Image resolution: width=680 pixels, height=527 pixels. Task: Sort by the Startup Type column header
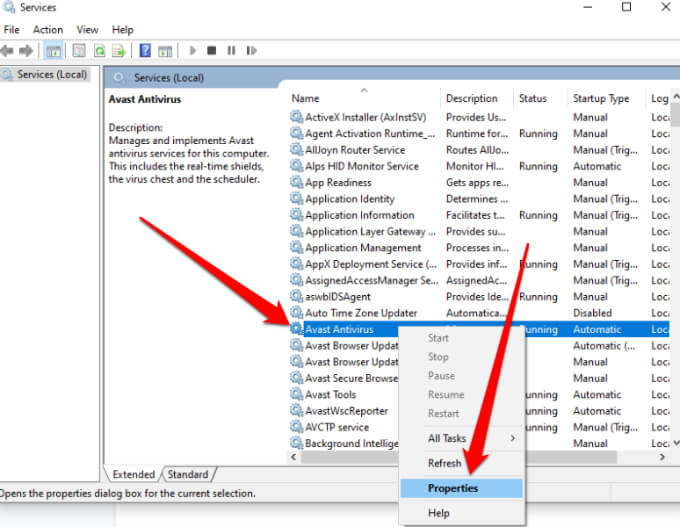tap(600, 98)
